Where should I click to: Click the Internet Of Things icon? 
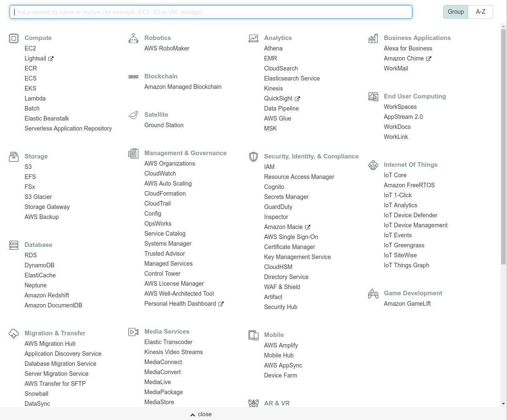click(373, 165)
